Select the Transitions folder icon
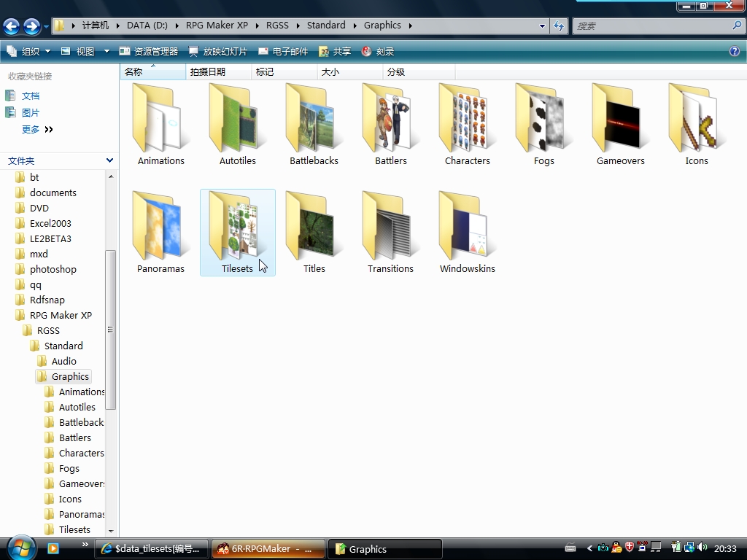747x560 pixels. coord(391,227)
